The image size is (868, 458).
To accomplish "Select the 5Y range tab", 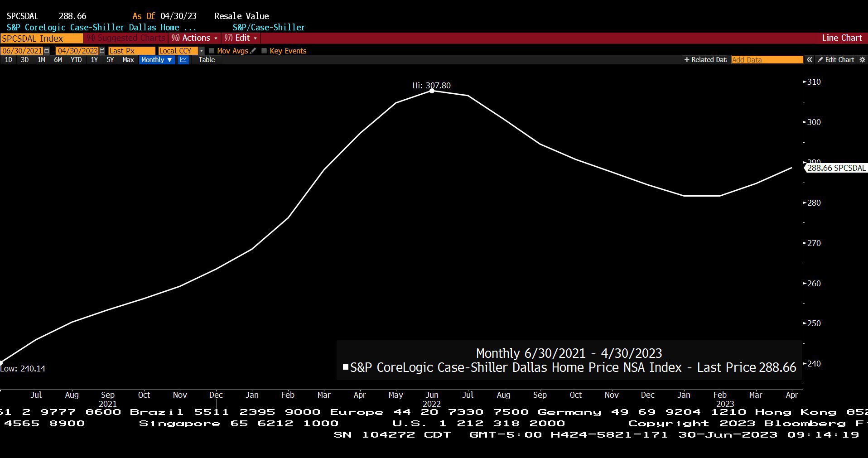I will click(x=110, y=60).
